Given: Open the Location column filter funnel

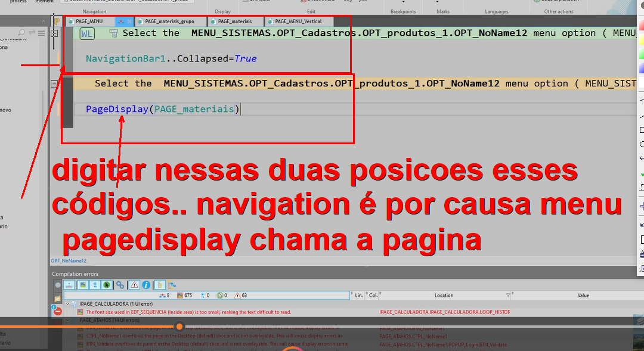Looking at the screenshot, I should tap(508, 296).
